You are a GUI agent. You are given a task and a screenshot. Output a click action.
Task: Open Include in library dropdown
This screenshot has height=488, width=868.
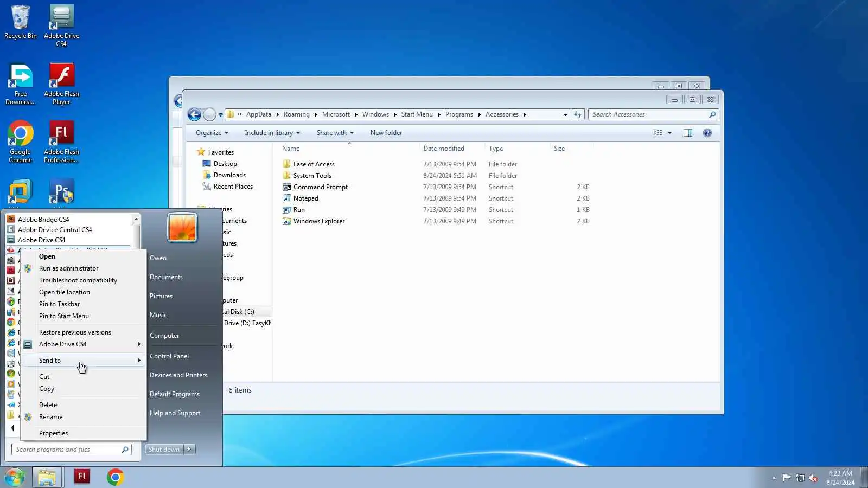point(272,133)
